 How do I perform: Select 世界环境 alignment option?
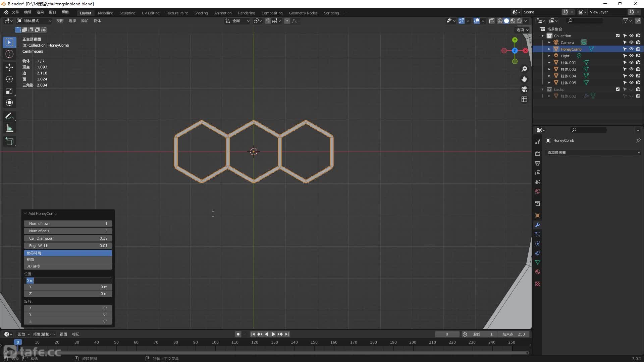pyautogui.click(x=68, y=253)
